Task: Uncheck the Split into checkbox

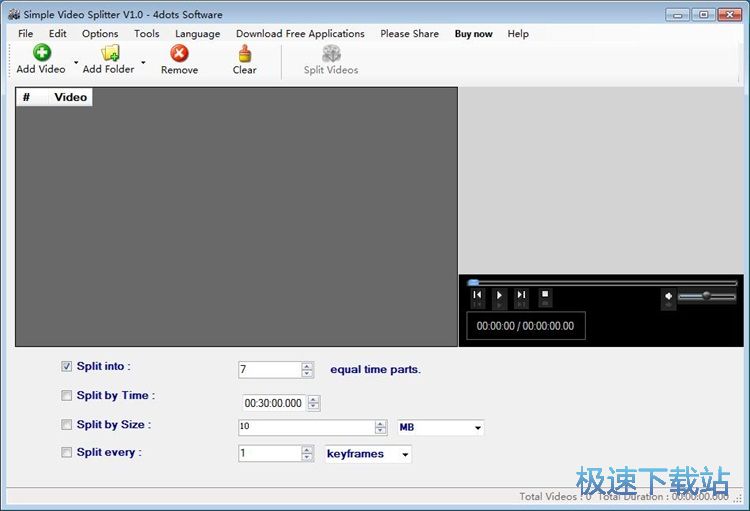Action: pos(67,367)
